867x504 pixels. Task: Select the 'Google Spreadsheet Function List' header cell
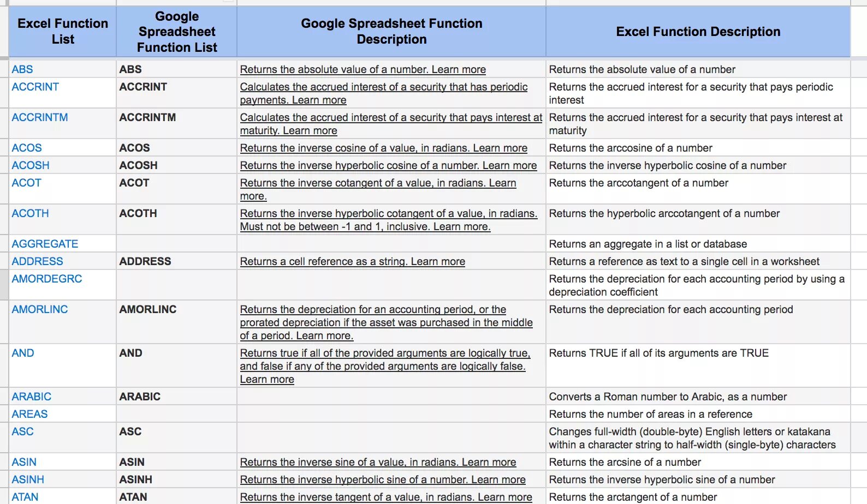177,31
